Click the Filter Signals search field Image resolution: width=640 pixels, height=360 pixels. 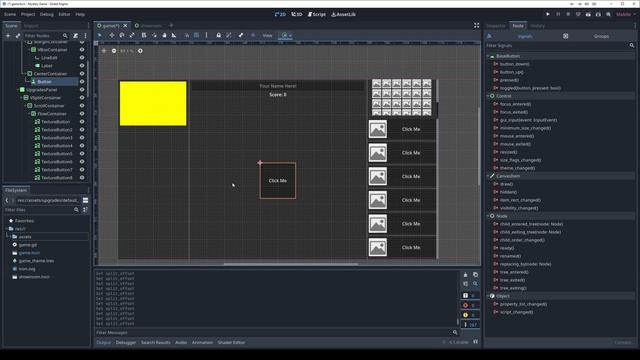[560, 46]
